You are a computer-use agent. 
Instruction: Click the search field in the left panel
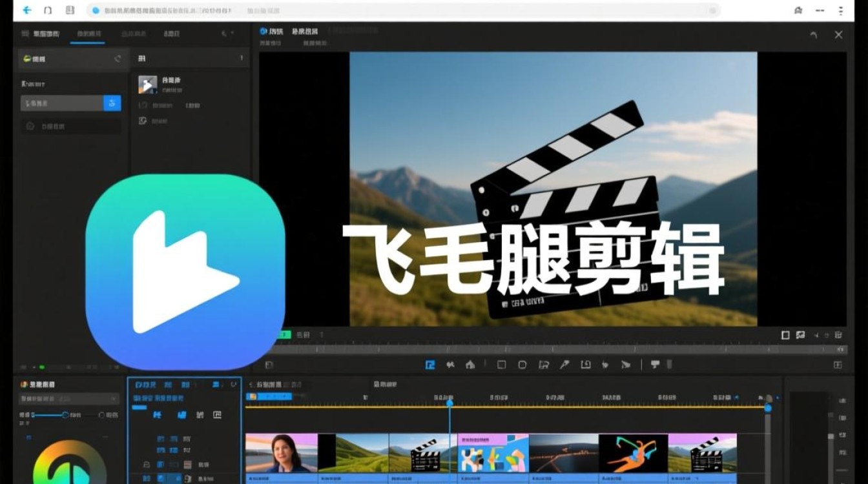pyautogui.click(x=62, y=103)
